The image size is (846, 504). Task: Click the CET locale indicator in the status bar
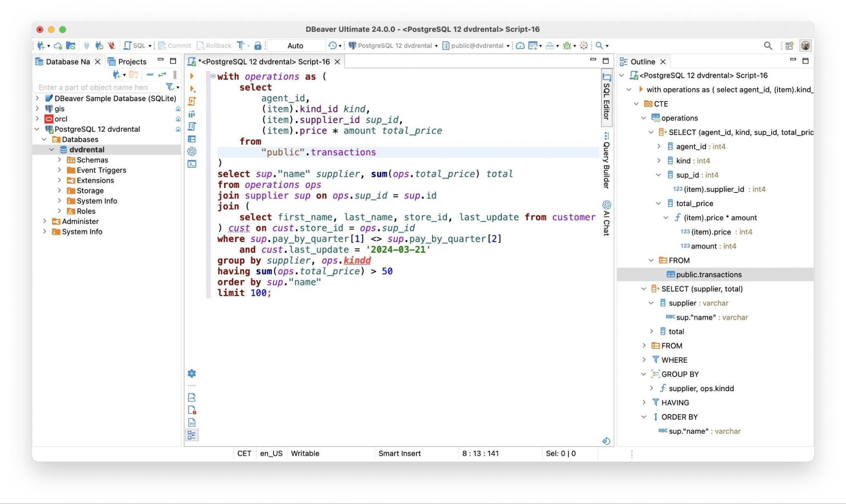coord(244,453)
